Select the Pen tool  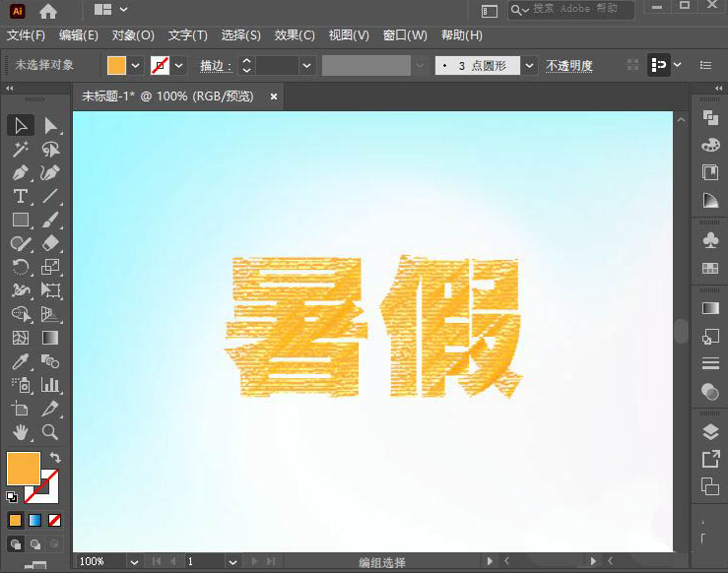coord(21,173)
